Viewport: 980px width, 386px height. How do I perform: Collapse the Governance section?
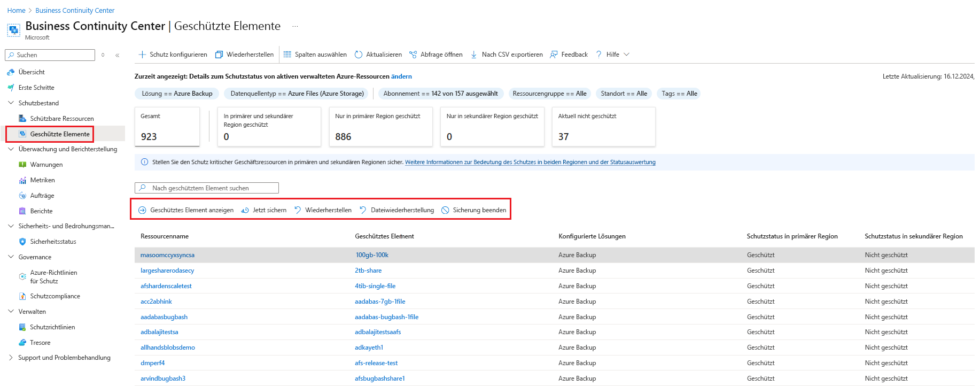tap(11, 257)
